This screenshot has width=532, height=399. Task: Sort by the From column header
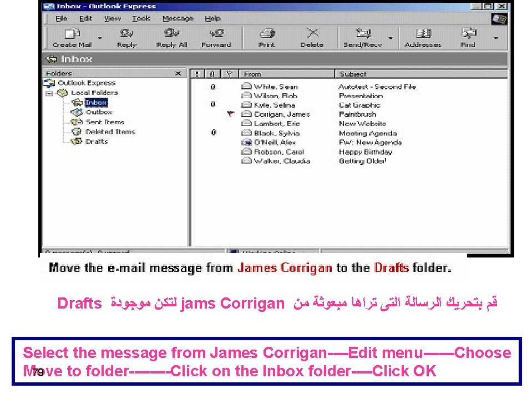tap(287, 74)
